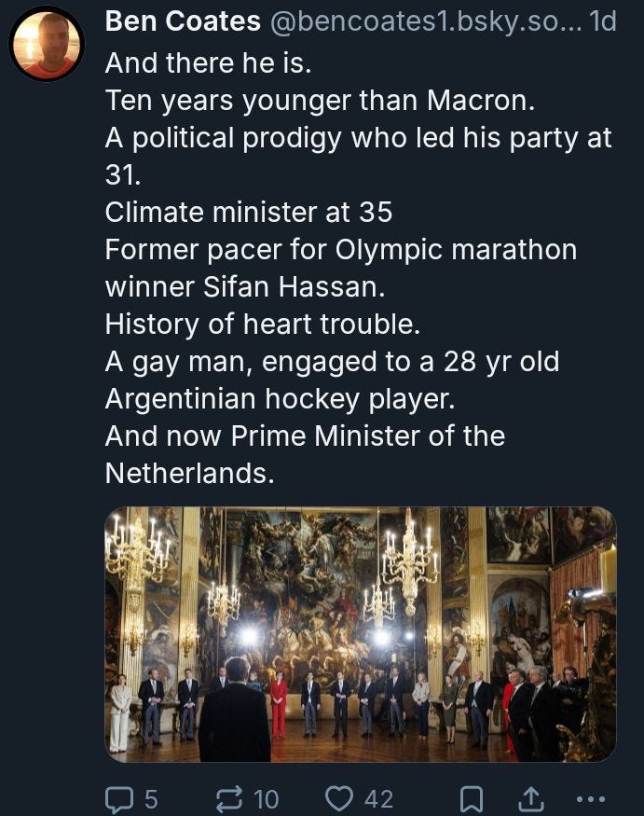Image resolution: width=644 pixels, height=816 pixels.
Task: Open Ben Coates's profile avatar picture
Action: pos(47,44)
